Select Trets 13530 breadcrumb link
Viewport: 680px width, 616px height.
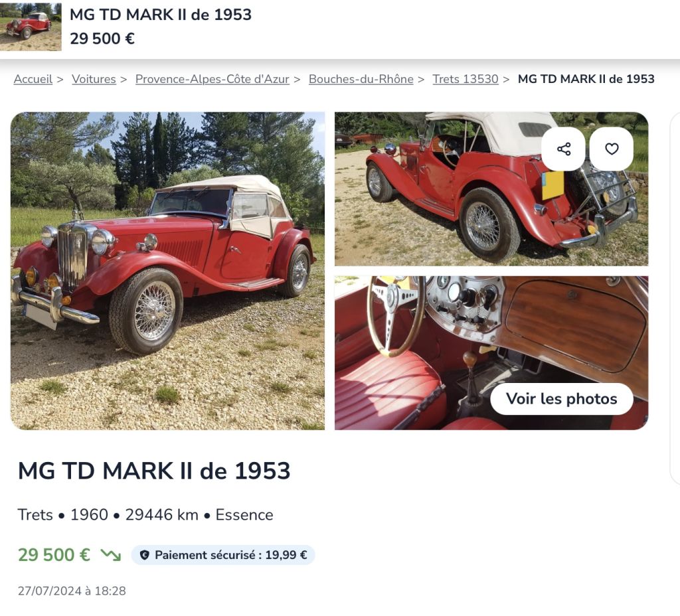point(466,79)
